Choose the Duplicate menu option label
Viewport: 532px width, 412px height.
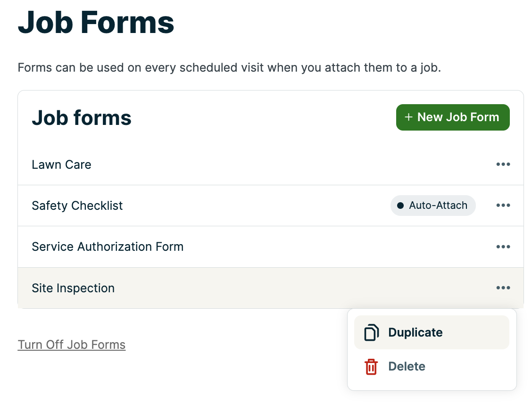click(415, 332)
